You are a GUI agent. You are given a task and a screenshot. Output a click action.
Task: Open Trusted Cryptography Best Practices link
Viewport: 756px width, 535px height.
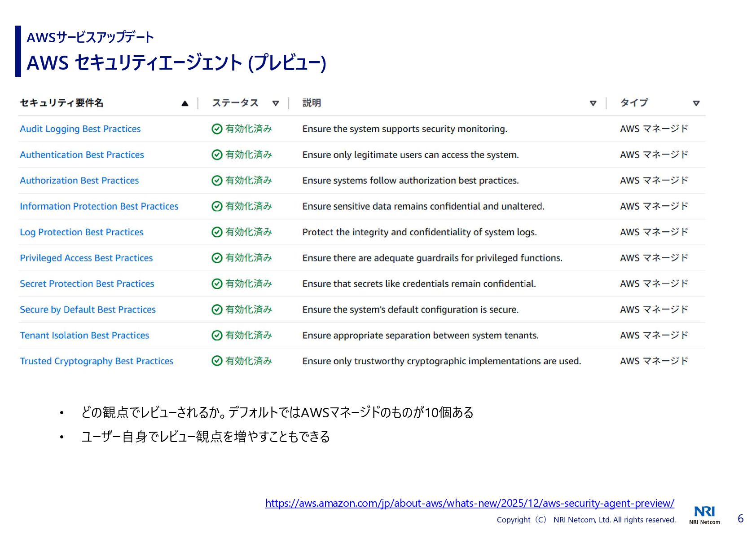pos(97,361)
